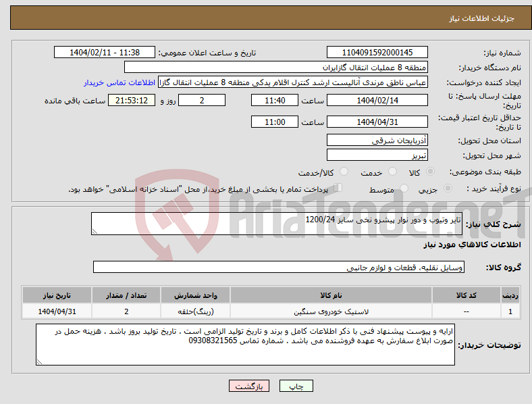
Task: Select the جزیی purchase type radio
Action: point(448,188)
